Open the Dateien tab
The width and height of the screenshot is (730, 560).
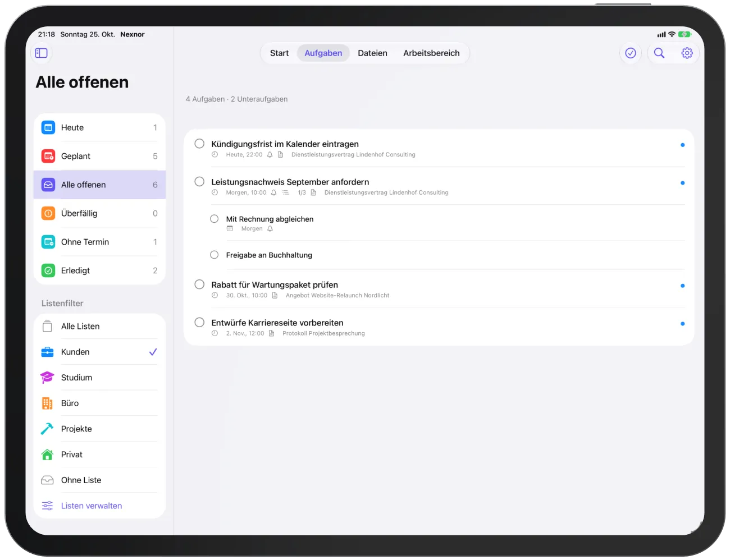click(x=372, y=53)
